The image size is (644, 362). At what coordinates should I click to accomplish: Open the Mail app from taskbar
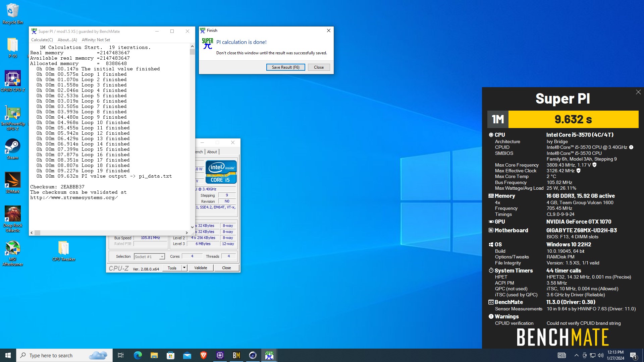click(187, 355)
